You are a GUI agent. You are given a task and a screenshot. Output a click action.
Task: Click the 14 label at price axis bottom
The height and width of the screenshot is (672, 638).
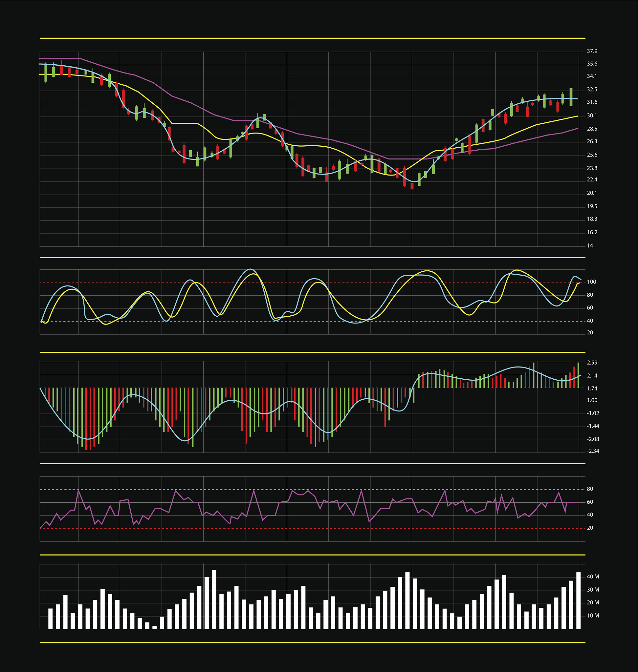tap(590, 246)
